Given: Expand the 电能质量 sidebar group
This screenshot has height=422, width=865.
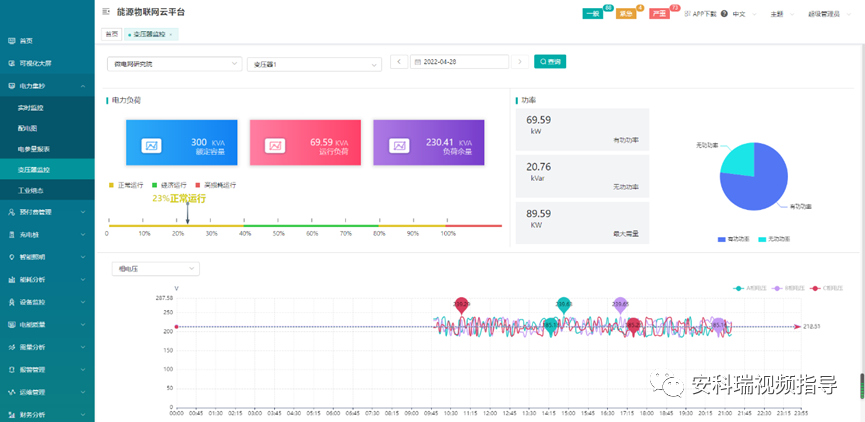Looking at the screenshot, I should pyautogui.click(x=47, y=325).
